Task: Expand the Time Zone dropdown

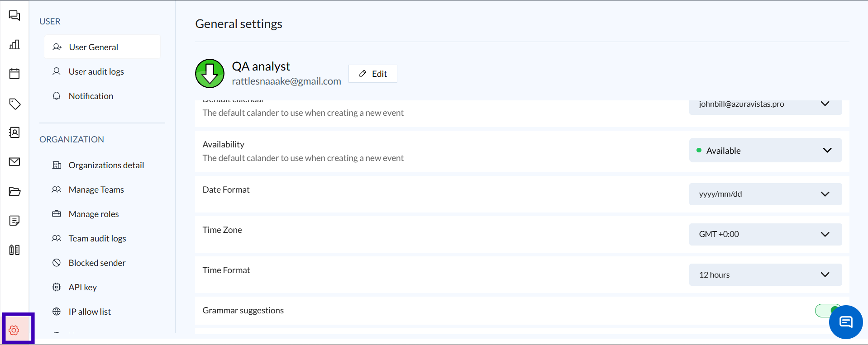Action: [x=765, y=234]
